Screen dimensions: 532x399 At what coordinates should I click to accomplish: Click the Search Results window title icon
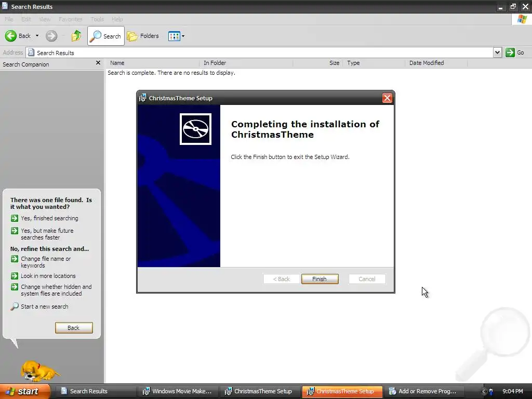[x=5, y=6]
